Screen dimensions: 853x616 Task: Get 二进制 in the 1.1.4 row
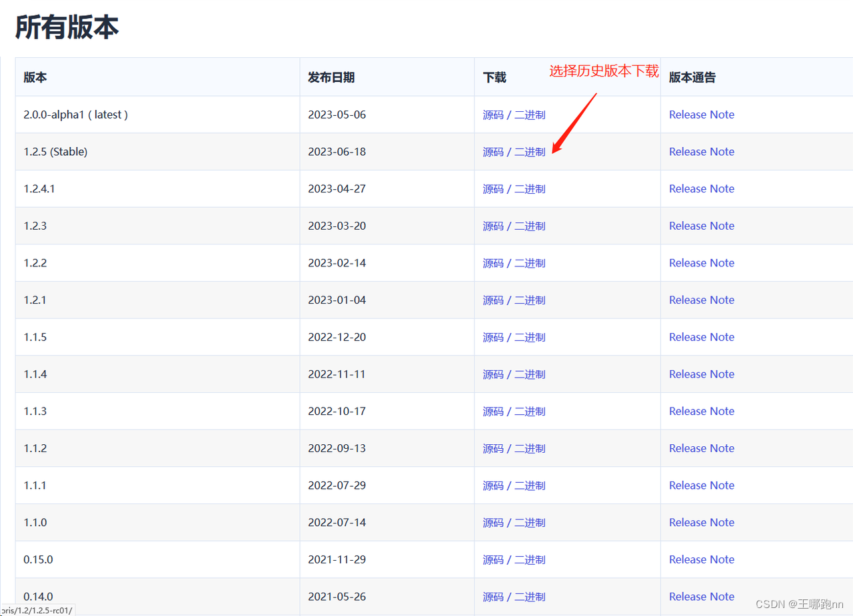tap(530, 374)
